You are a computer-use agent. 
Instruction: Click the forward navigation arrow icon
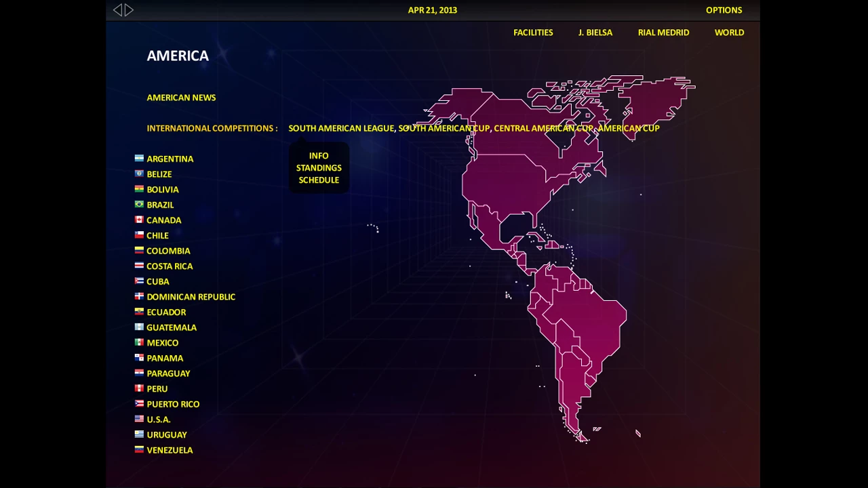129,10
